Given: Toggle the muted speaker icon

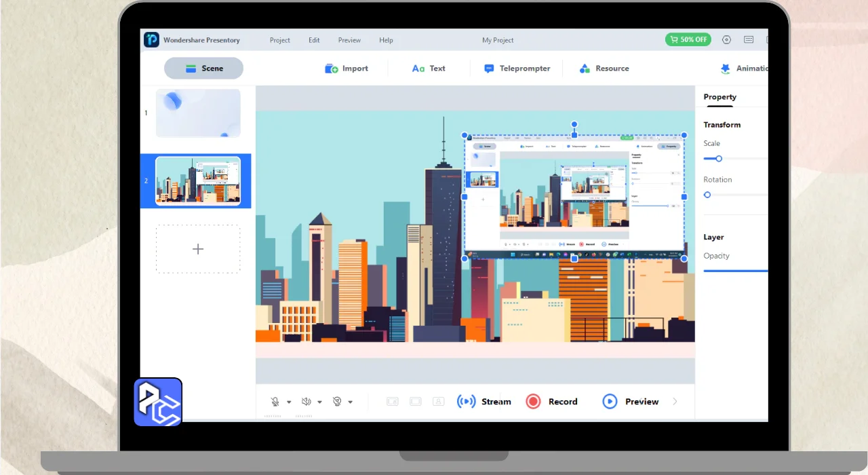Looking at the screenshot, I should pos(306,402).
